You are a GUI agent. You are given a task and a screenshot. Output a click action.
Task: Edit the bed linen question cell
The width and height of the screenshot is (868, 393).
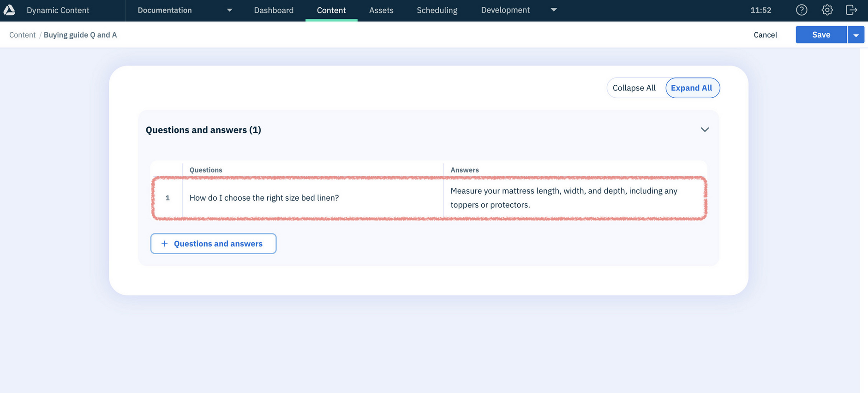264,198
